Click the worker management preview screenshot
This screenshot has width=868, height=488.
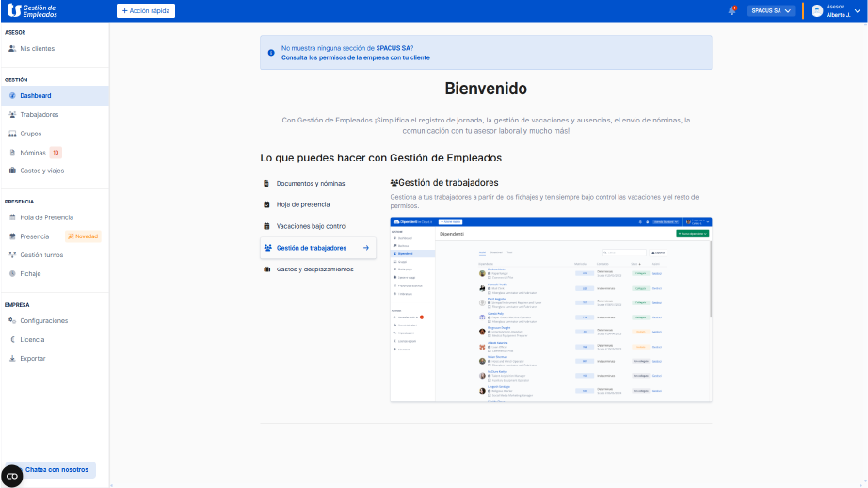click(x=551, y=309)
